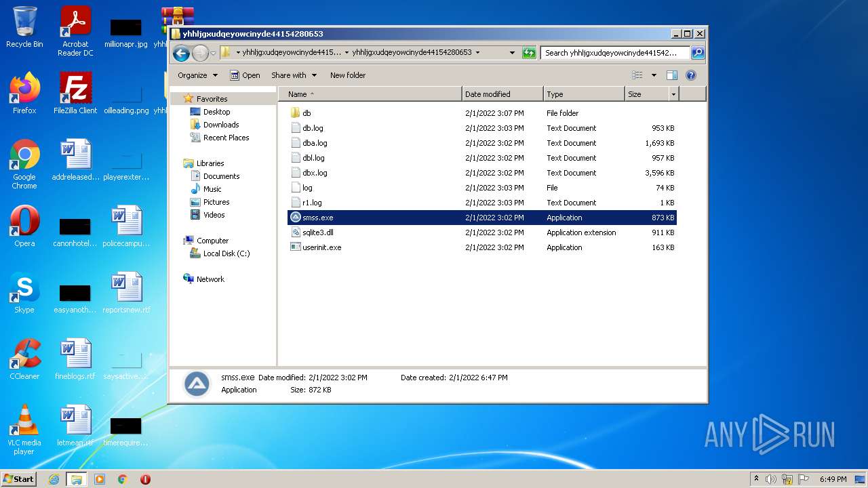
Task: Select the db.log file row
Action: 482,128
